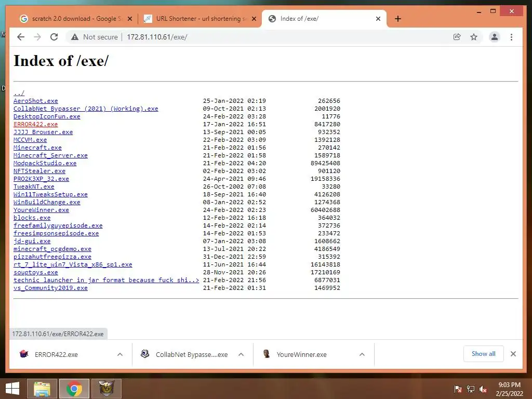
Task: Click CollabNet Bypasser (2021) (Working).exe link
Action: [x=86, y=109]
